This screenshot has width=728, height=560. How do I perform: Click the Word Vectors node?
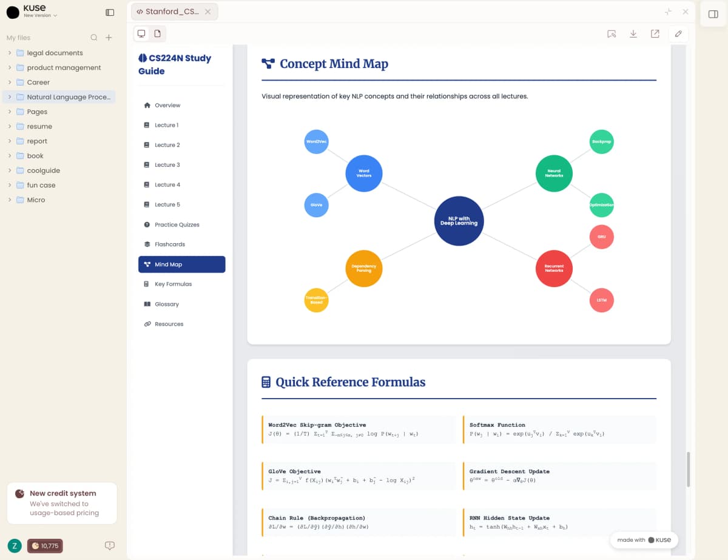tap(364, 173)
